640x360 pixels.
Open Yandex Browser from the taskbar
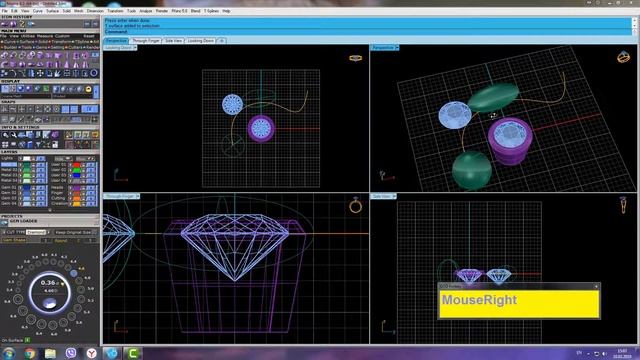coord(91,353)
